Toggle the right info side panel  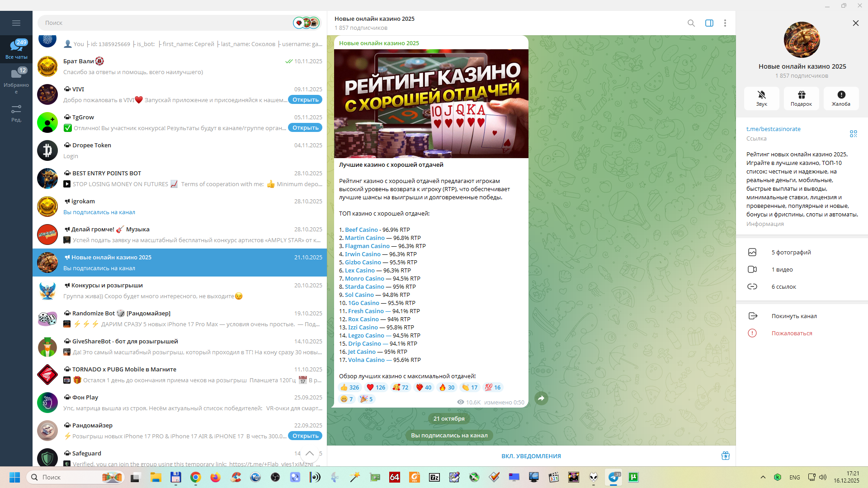(x=709, y=23)
